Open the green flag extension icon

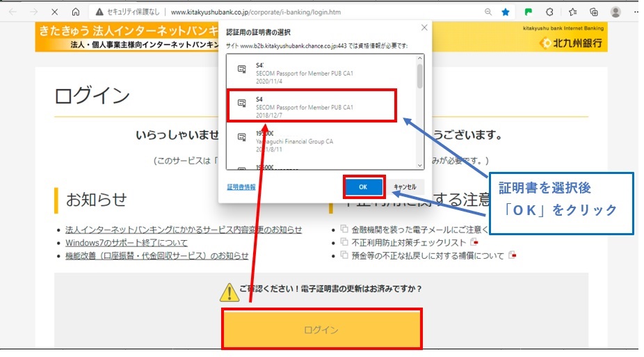click(528, 12)
